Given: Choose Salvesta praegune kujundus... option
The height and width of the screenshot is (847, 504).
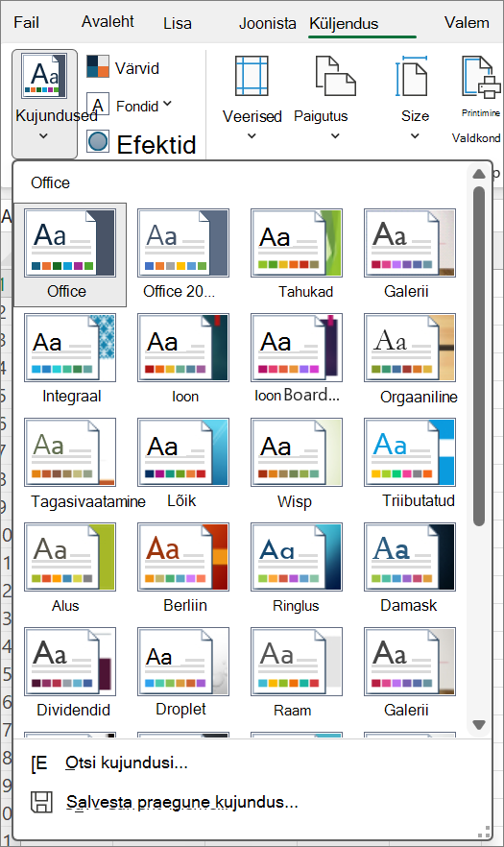Looking at the screenshot, I should pos(182,802).
